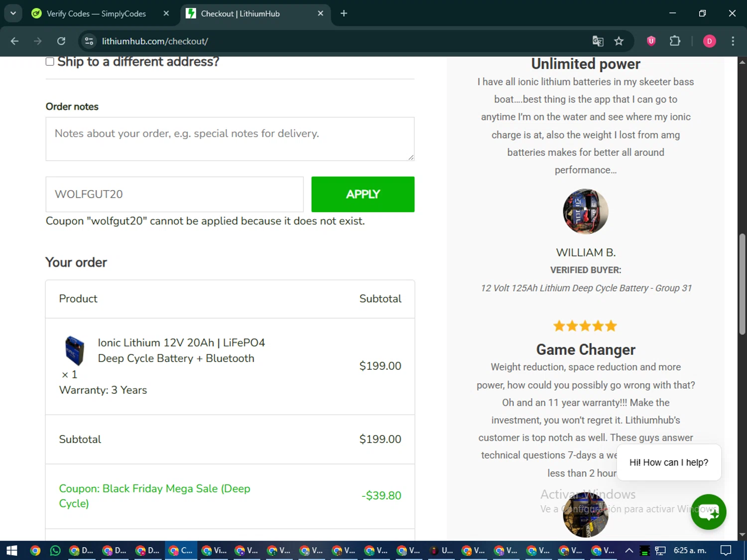Select the Ionic Lithium 12V 20Ah product name
Viewport: 747px width, 560px height.
[x=181, y=350]
